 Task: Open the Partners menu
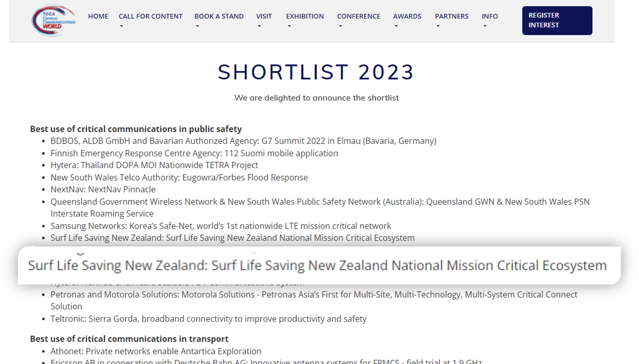tap(451, 16)
